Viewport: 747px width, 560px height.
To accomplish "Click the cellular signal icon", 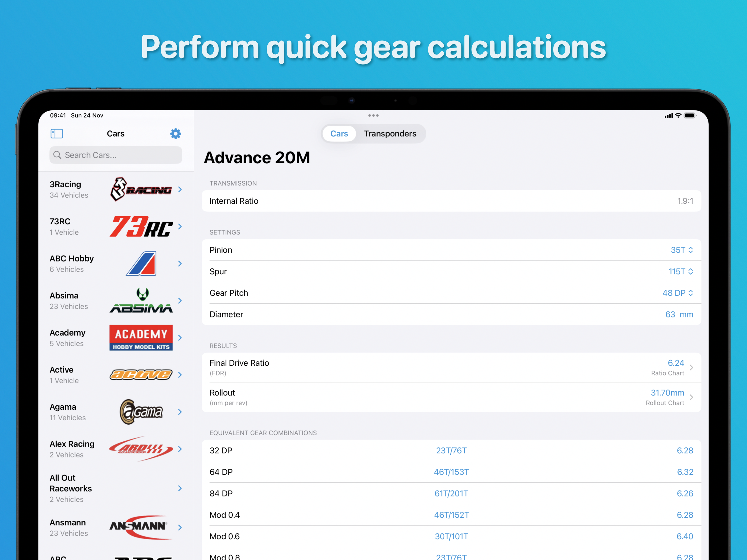I will [669, 116].
